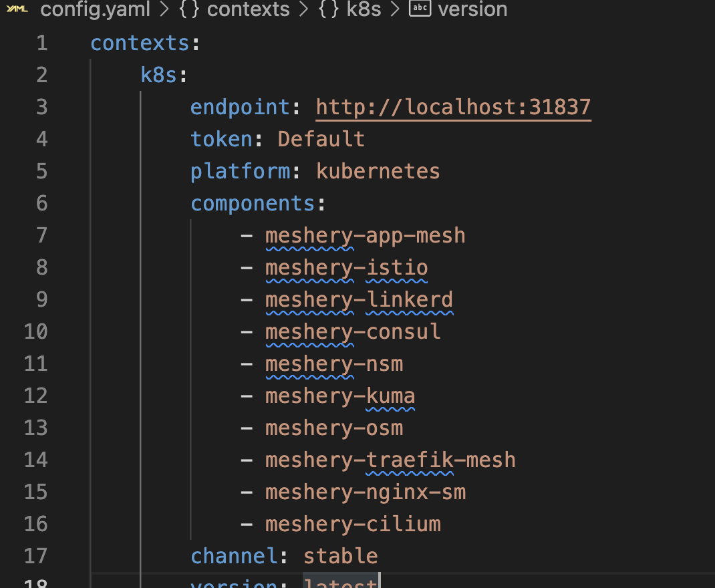Select the k8s breadcrumb item

point(363,9)
